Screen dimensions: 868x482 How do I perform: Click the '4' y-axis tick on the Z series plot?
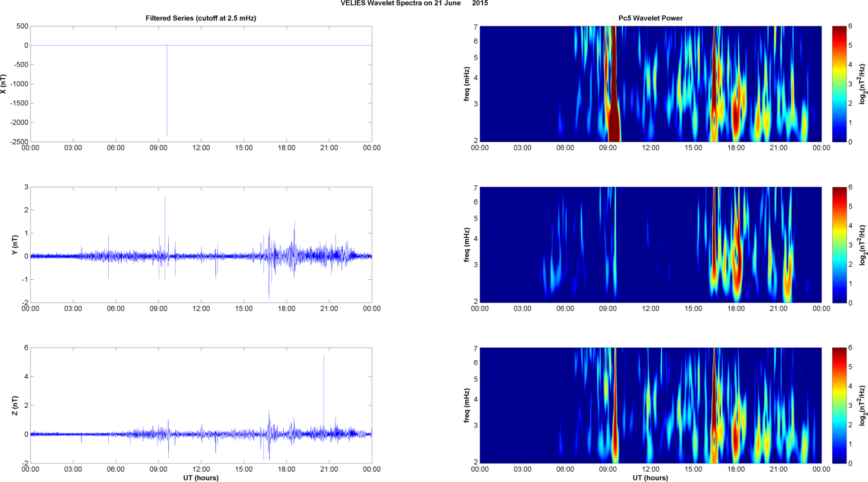coord(26,377)
